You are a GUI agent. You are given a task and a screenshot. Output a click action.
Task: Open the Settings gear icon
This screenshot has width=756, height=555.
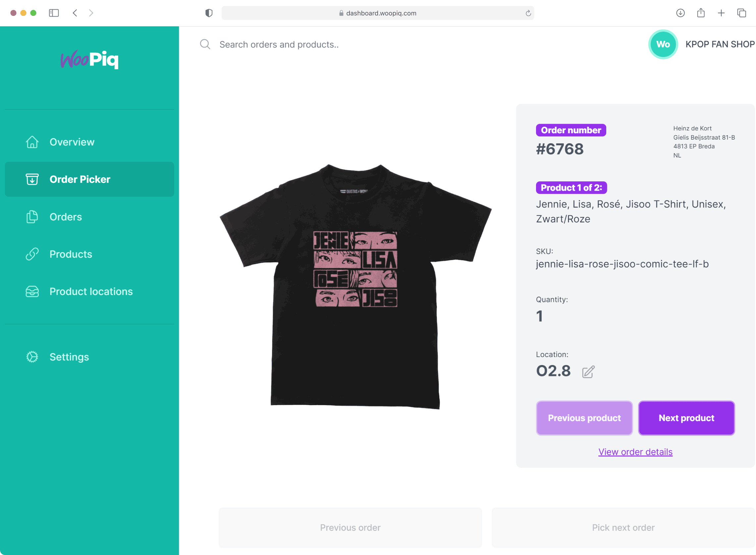pyautogui.click(x=32, y=357)
